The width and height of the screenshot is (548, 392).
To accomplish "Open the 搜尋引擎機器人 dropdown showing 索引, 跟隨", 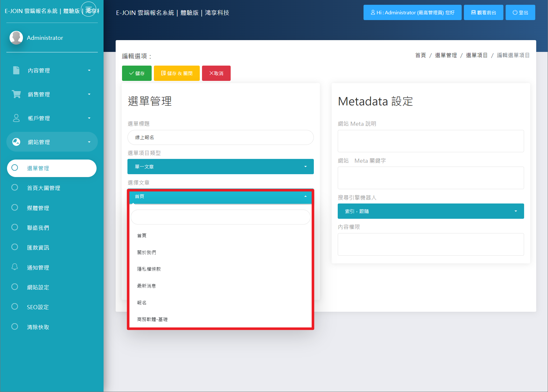I will click(431, 211).
